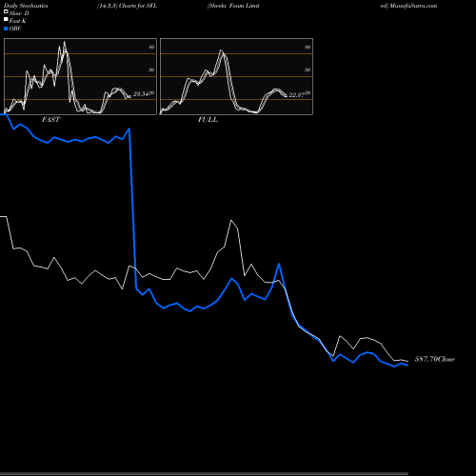
Task: Click the '(14,3,3) Charts for SFL' heading
Action: pyautogui.click(x=127, y=6)
